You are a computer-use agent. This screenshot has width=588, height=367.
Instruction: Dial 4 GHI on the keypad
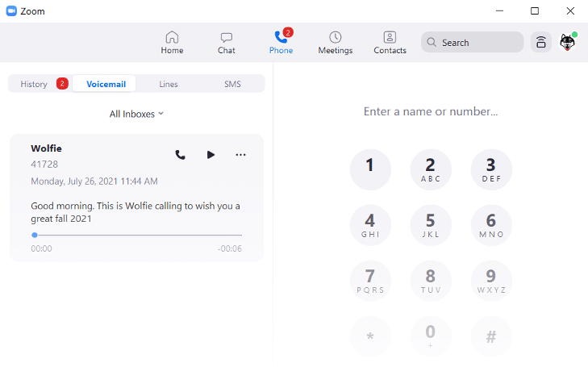(370, 225)
